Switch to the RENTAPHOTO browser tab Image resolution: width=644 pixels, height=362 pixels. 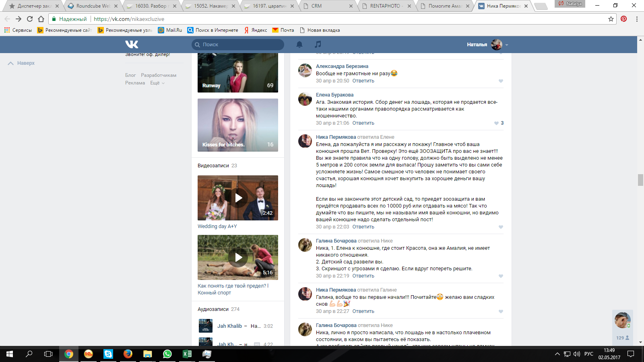pyautogui.click(x=385, y=6)
